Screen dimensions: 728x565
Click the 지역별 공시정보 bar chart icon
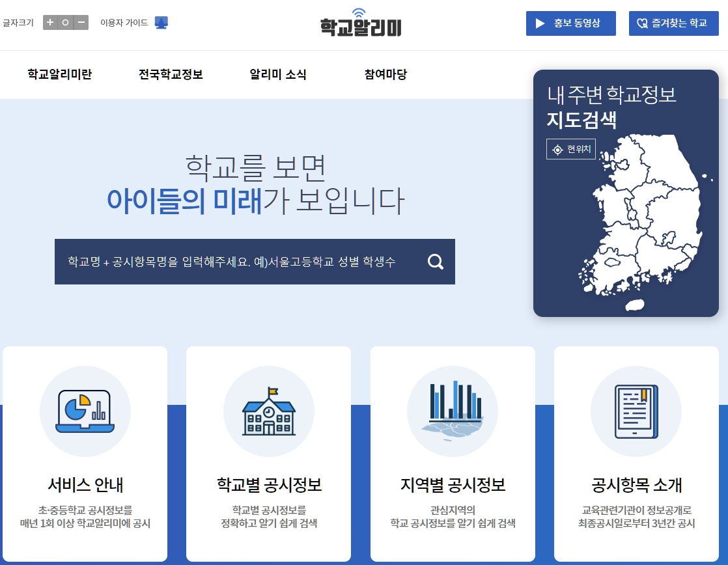pyautogui.click(x=453, y=410)
